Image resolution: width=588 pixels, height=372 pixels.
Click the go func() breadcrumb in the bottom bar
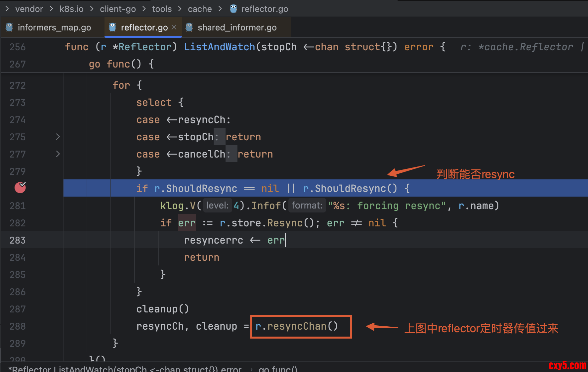[278, 369]
